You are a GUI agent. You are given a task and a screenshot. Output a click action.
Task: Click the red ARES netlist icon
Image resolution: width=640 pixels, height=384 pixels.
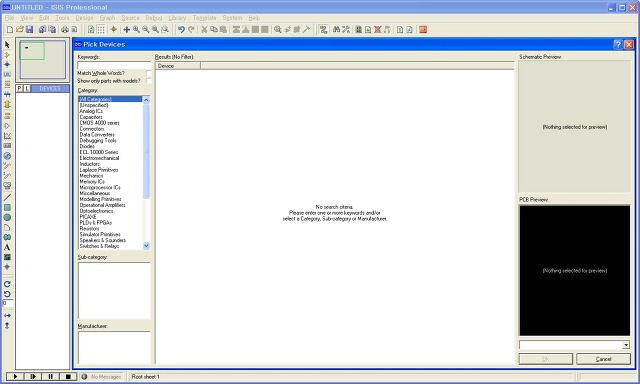[423, 29]
